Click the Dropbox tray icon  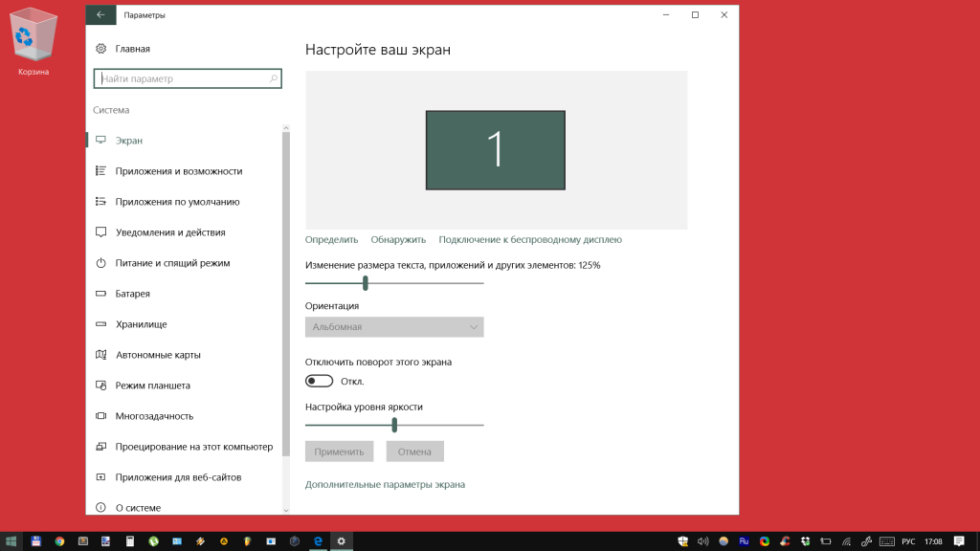806,541
